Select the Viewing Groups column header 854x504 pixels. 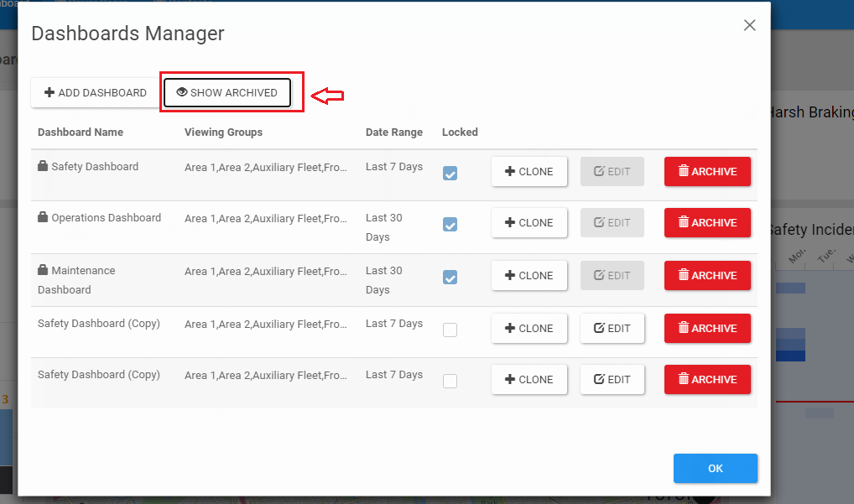coord(223,132)
